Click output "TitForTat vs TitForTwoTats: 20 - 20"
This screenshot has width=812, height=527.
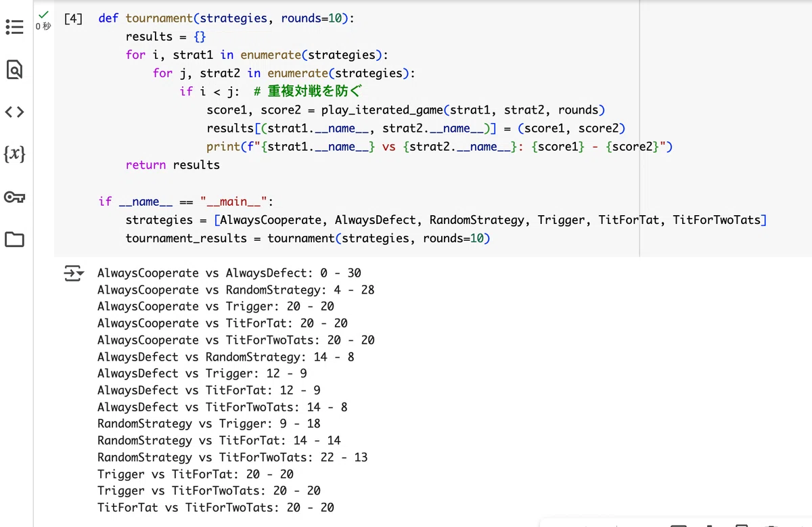pos(216,507)
